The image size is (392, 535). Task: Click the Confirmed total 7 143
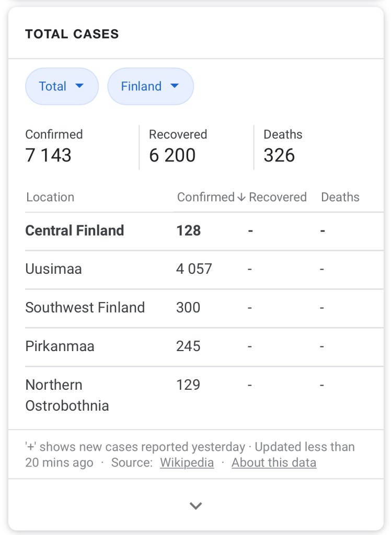[49, 155]
